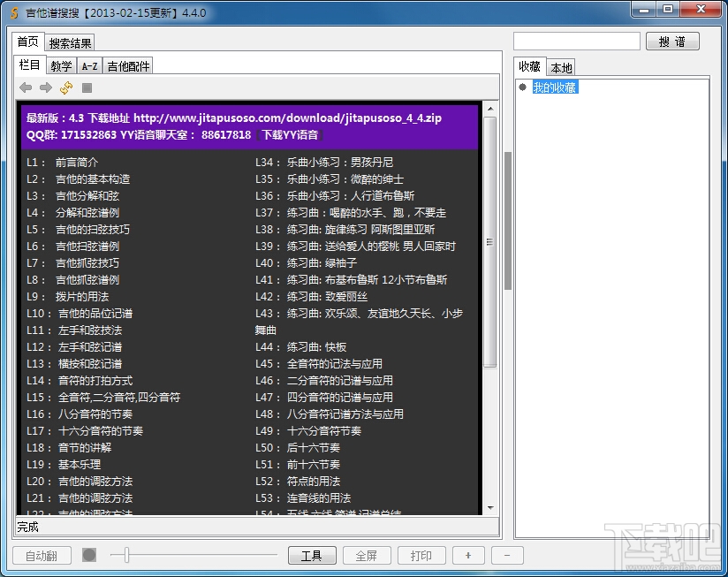728x577 pixels.
Task: Click the gray stop square icon
Action: click(x=87, y=87)
